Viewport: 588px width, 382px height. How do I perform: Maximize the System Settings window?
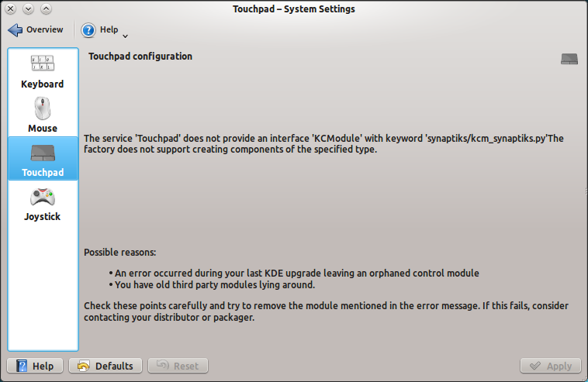[x=46, y=9]
